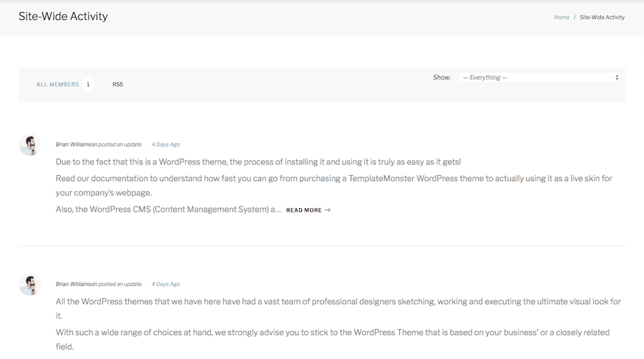Click the paragraph starting 'Due to the fact'
Screen dimensions: 644x359
[x=258, y=162]
